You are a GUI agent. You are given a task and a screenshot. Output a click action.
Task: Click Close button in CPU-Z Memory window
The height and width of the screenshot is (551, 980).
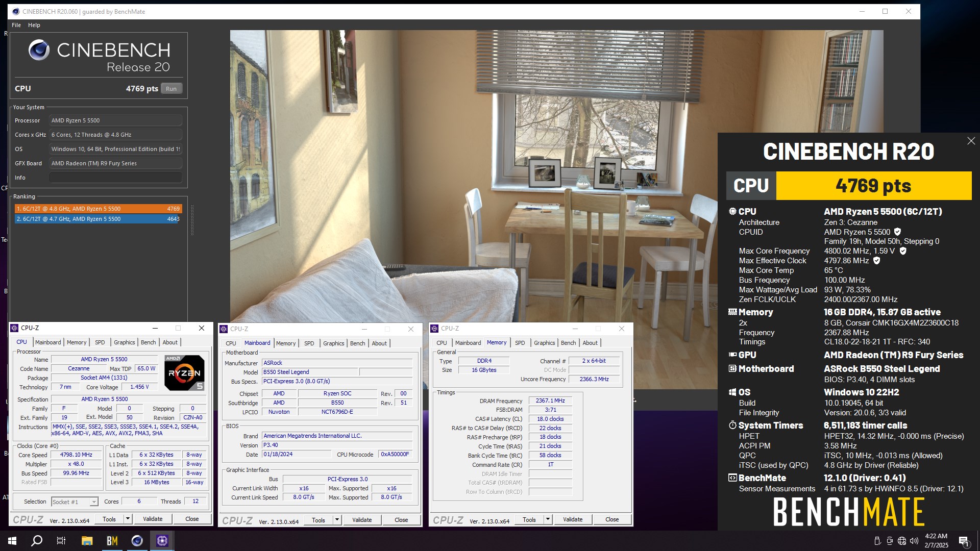[612, 519]
